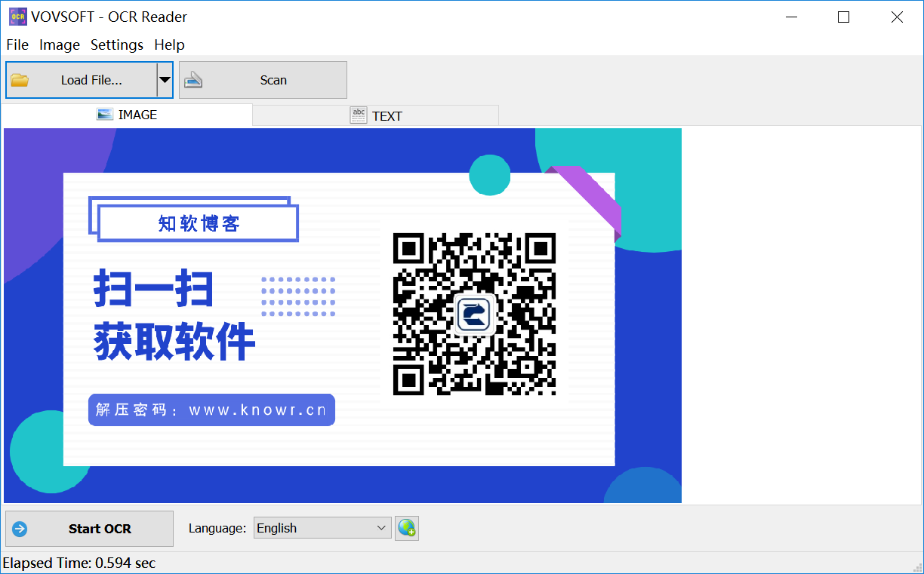Switch to the IMAGE tab
924x574 pixels.
pyautogui.click(x=127, y=115)
